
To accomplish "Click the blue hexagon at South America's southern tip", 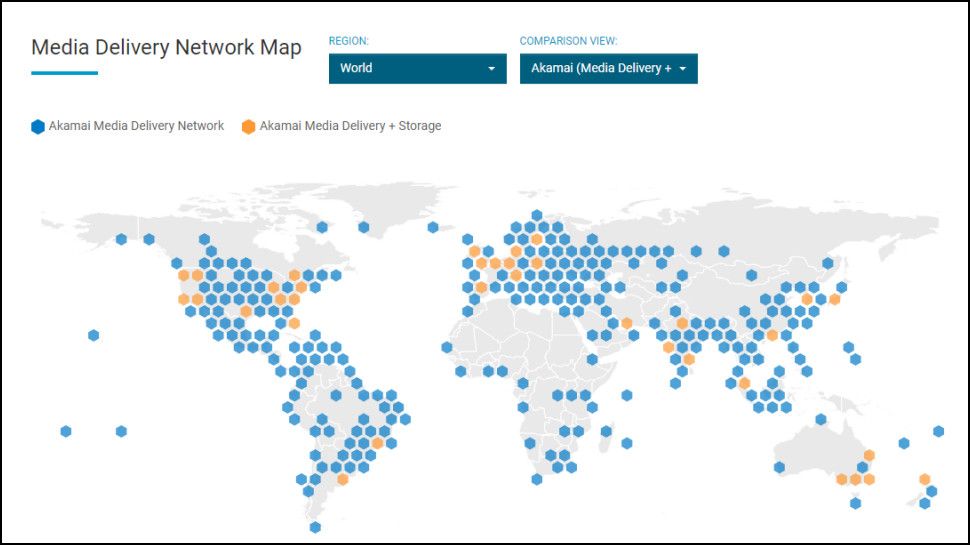I will click(315, 528).
